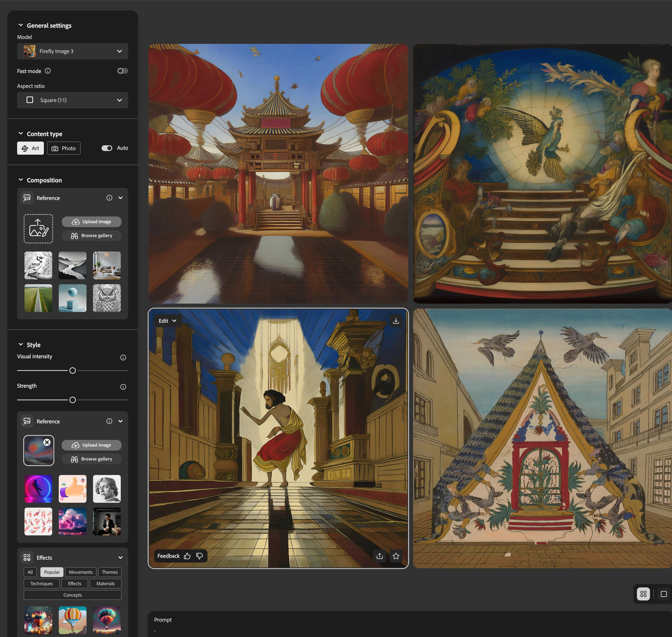Switch to single image view

pos(663,594)
